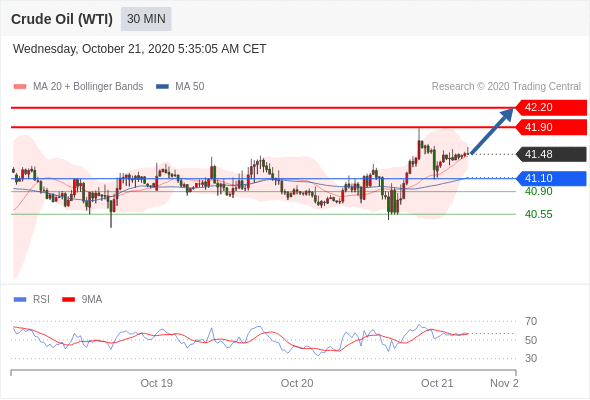The width and height of the screenshot is (590, 400).
Task: Click the blue 41.10 pivot price tag
Action: [551, 178]
